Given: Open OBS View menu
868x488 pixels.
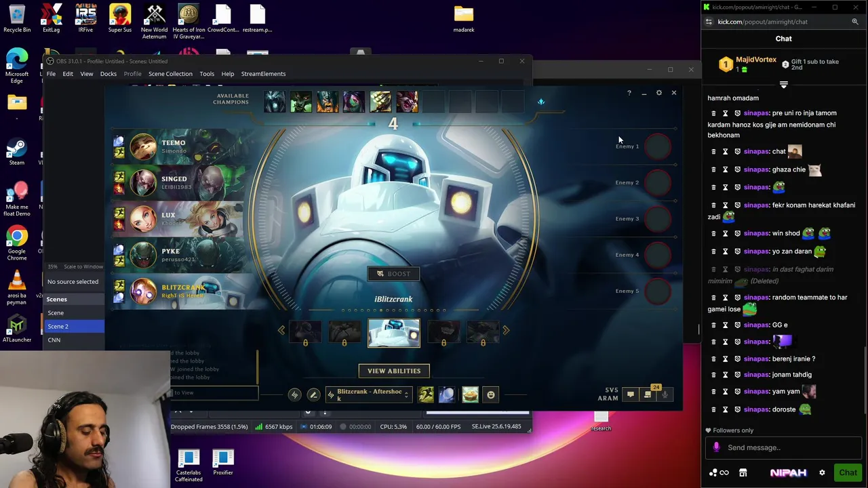Looking at the screenshot, I should coord(87,74).
